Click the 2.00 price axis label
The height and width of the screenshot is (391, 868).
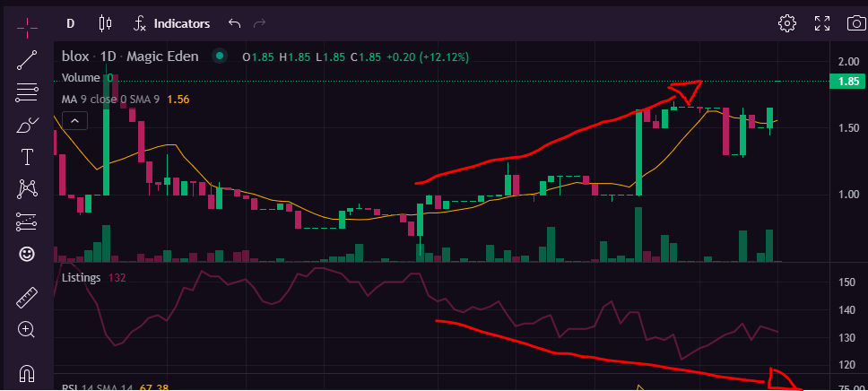coord(848,62)
